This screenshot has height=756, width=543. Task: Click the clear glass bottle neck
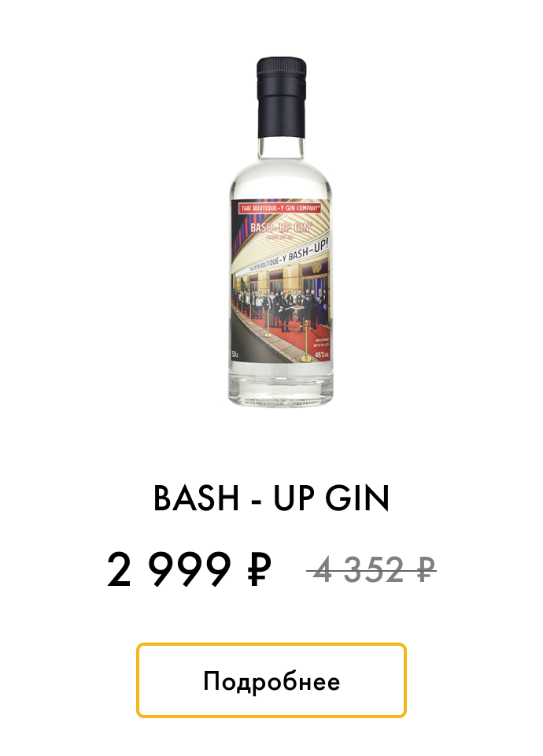tap(282, 149)
